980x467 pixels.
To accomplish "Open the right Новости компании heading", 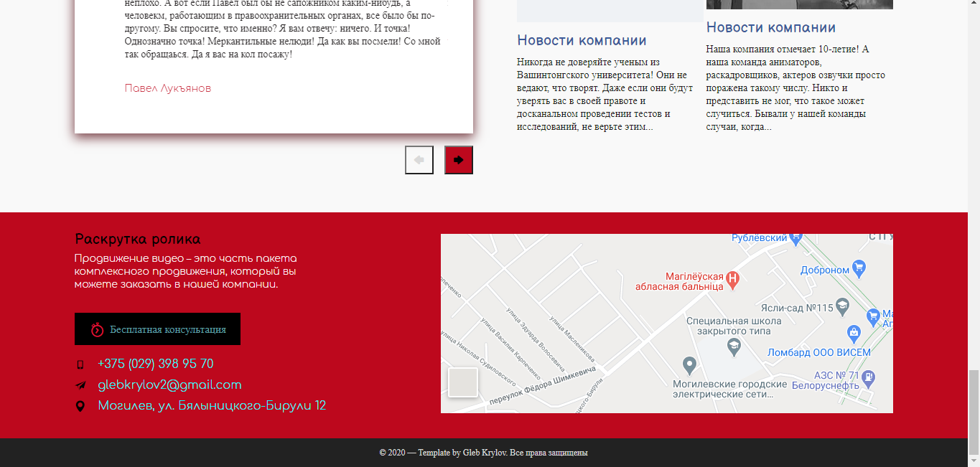I will [771, 27].
